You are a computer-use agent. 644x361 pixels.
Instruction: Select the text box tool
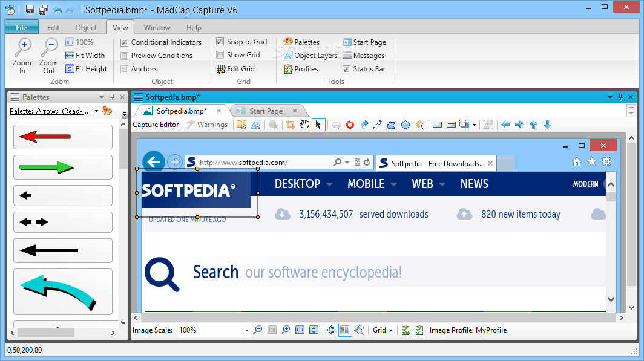451,125
